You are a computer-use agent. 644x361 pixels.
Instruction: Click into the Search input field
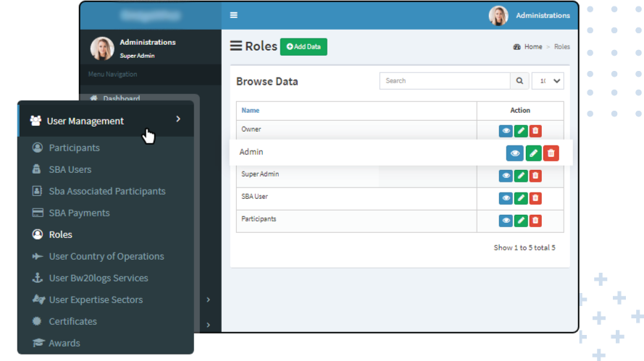[445, 81]
